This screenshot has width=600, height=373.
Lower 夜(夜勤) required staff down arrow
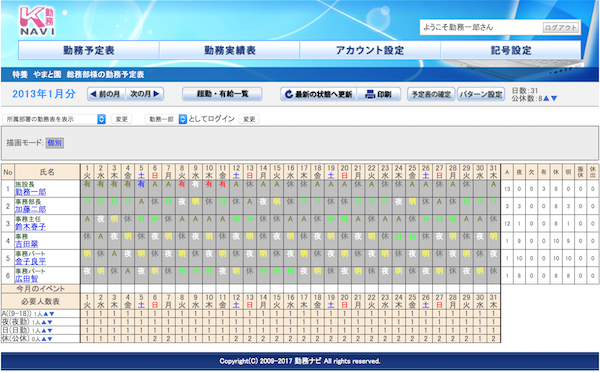pyautogui.click(x=50, y=322)
